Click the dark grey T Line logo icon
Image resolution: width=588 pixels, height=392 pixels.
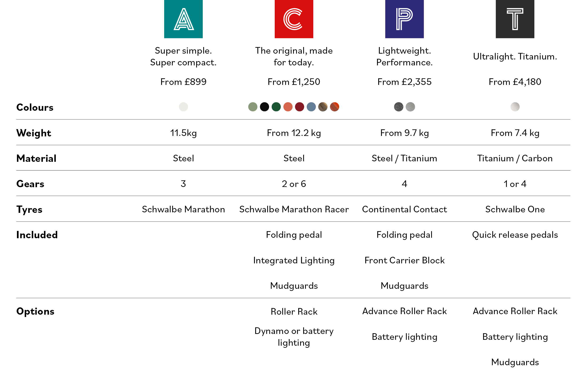(x=515, y=19)
